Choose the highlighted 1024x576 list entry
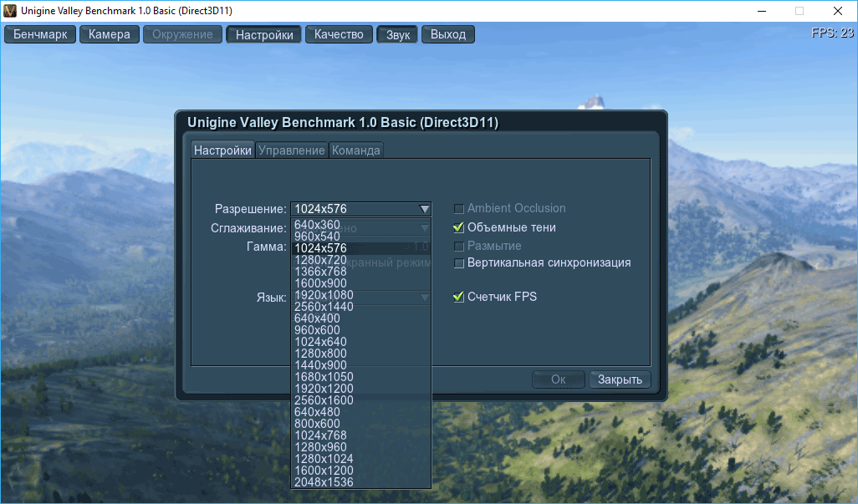 click(361, 248)
